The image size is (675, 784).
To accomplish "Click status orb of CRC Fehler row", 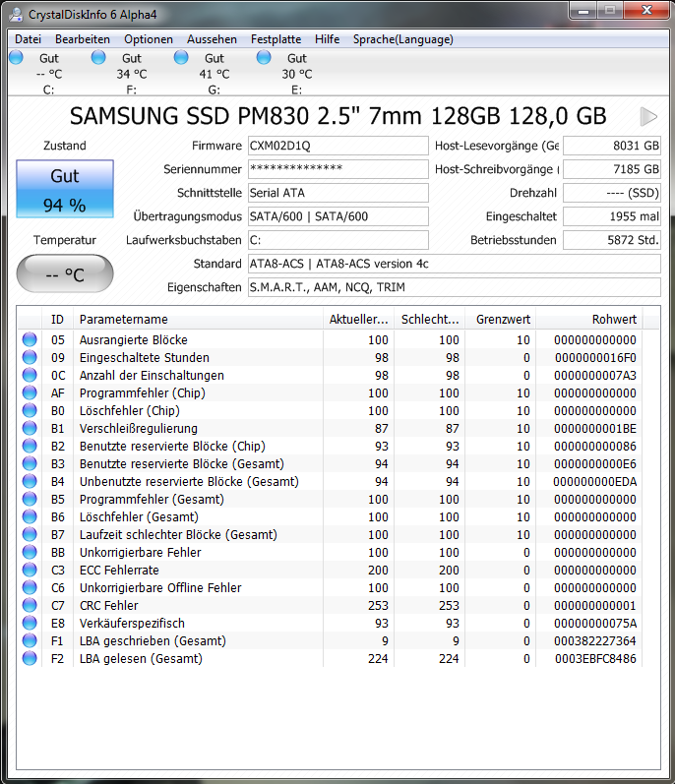I will coord(30,605).
